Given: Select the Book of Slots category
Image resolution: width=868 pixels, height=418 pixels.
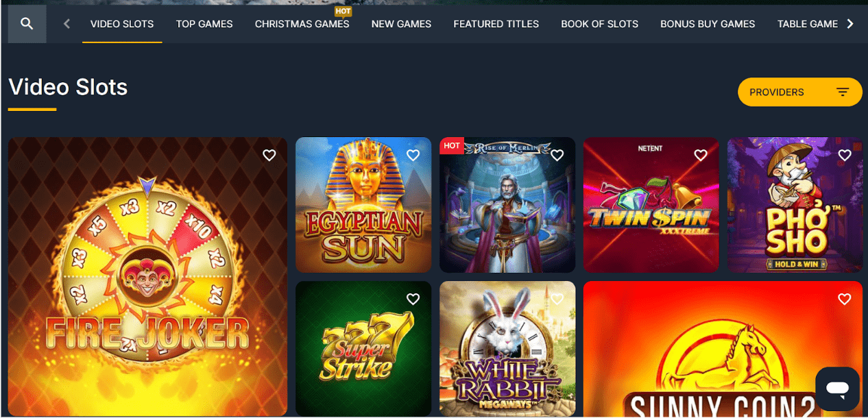Looking at the screenshot, I should click(x=599, y=24).
